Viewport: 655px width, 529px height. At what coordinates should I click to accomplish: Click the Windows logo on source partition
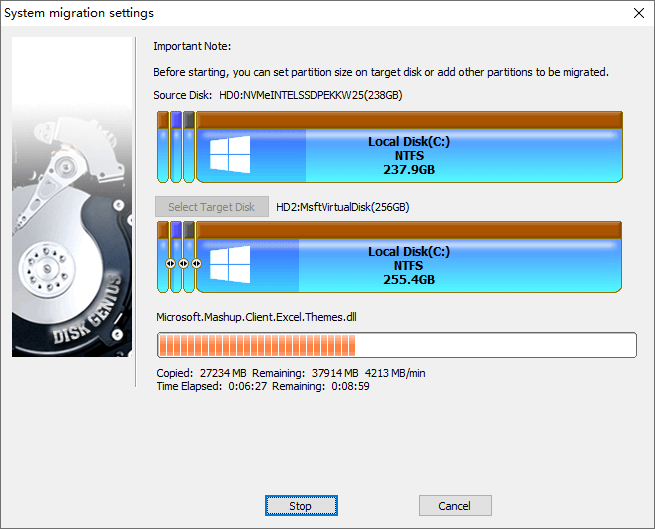230,154
